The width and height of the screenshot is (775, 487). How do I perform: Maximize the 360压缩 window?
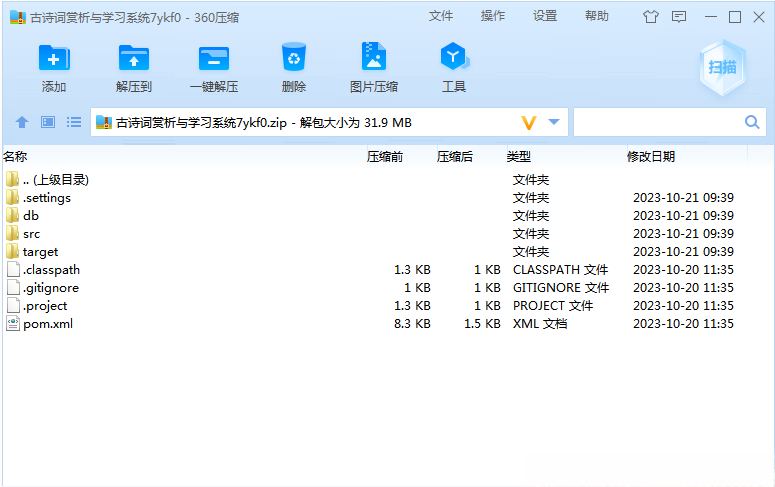click(x=735, y=17)
